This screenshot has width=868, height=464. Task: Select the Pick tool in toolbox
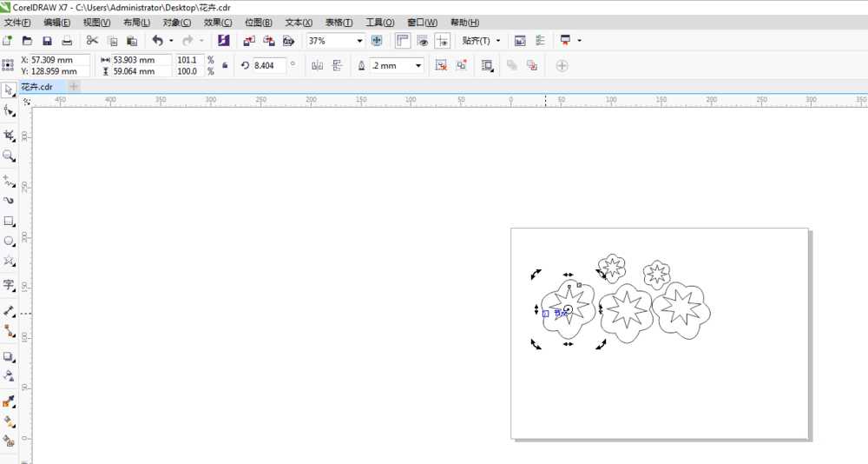[x=9, y=89]
